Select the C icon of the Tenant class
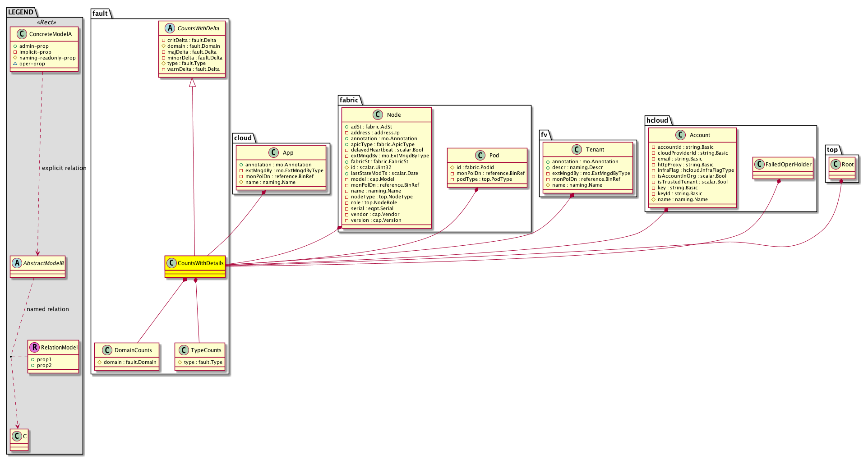 (577, 149)
